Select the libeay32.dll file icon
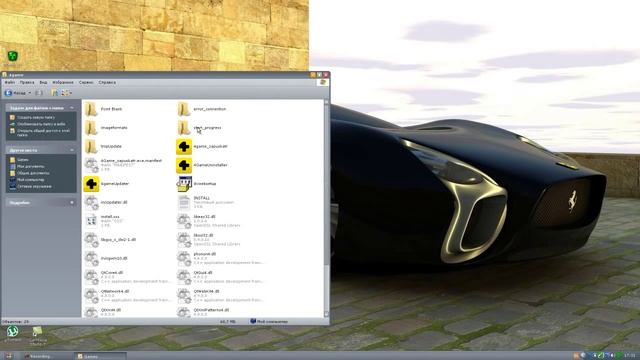Image resolution: width=640 pixels, height=360 pixels. pos(184,221)
